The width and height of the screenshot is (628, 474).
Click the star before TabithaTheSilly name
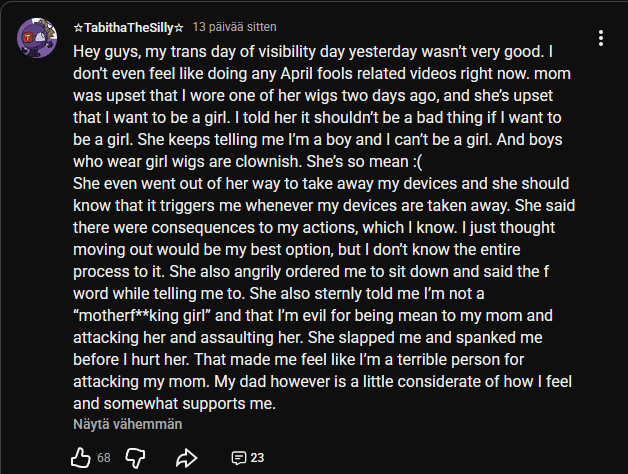click(78, 26)
